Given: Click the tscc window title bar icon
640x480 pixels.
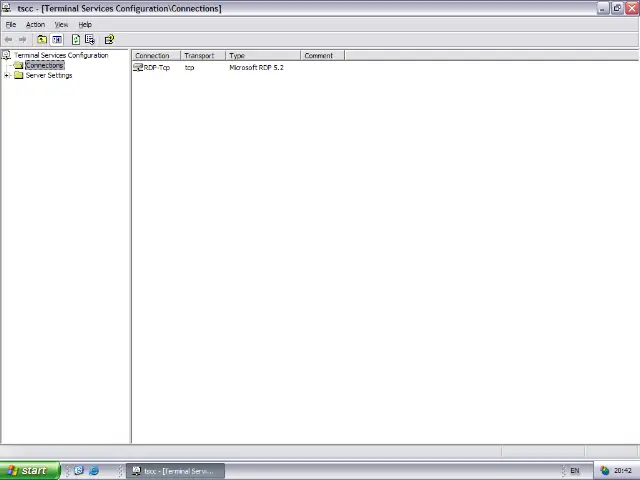Looking at the screenshot, I should coord(7,8).
